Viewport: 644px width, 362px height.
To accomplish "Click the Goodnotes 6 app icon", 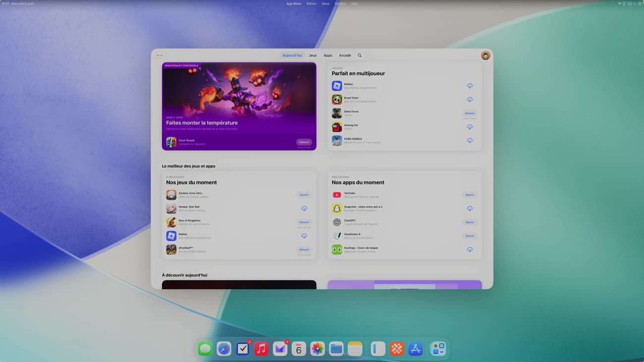I will tap(337, 236).
